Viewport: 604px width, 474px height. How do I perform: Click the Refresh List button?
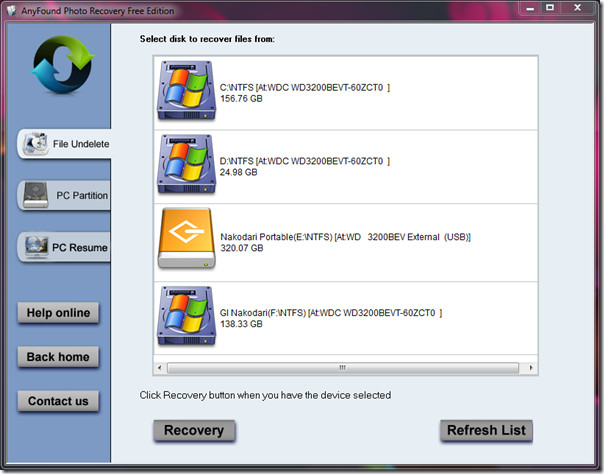tap(486, 430)
